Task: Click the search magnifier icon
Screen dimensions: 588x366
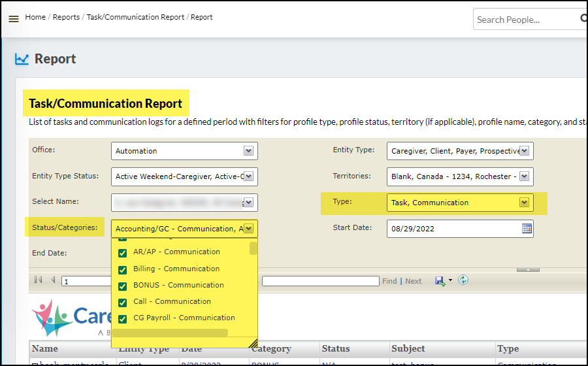Action: pyautogui.click(x=583, y=19)
